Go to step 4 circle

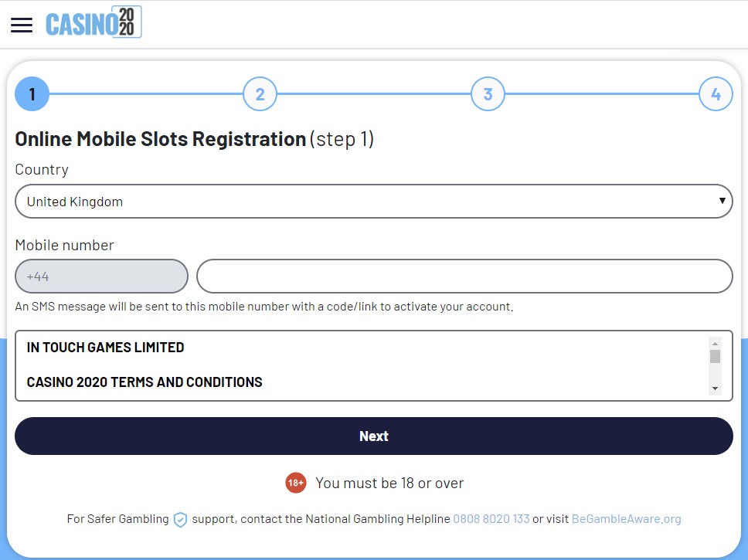coord(716,94)
